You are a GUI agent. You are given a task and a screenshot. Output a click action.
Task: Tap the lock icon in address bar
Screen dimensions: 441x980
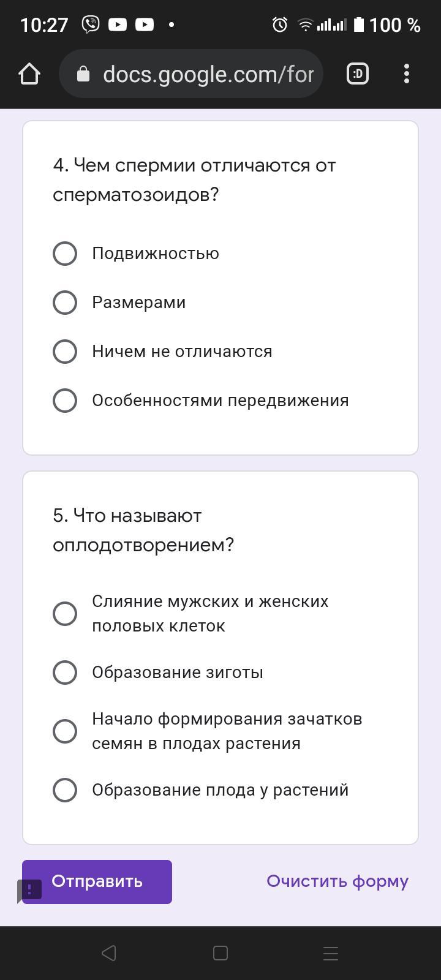tap(83, 74)
